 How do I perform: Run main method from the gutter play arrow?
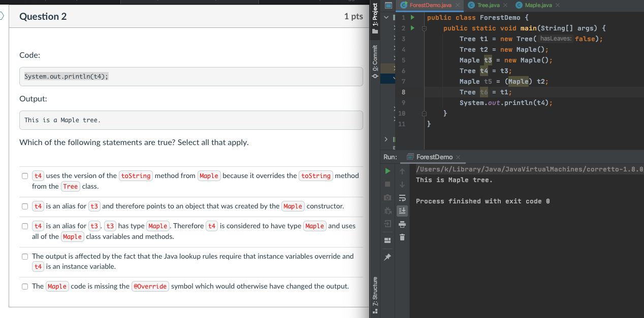[411, 28]
